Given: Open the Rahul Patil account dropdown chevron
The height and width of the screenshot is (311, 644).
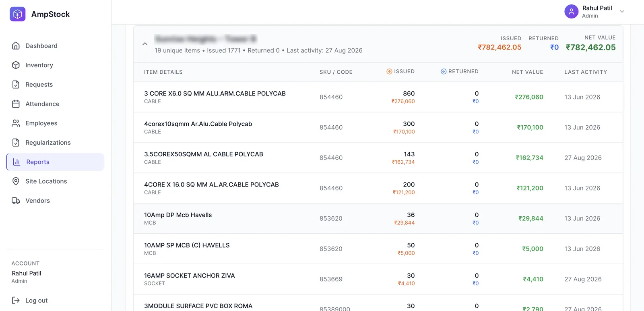Looking at the screenshot, I should pyautogui.click(x=622, y=12).
